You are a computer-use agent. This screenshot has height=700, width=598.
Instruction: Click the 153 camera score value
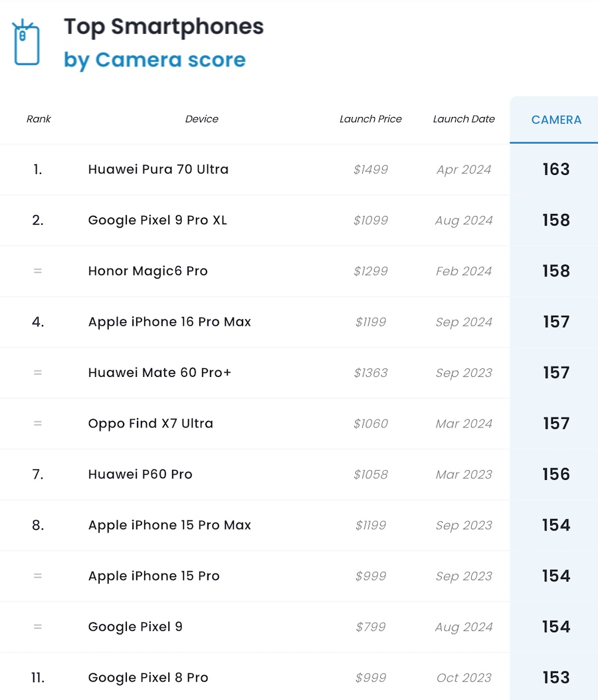point(556,678)
